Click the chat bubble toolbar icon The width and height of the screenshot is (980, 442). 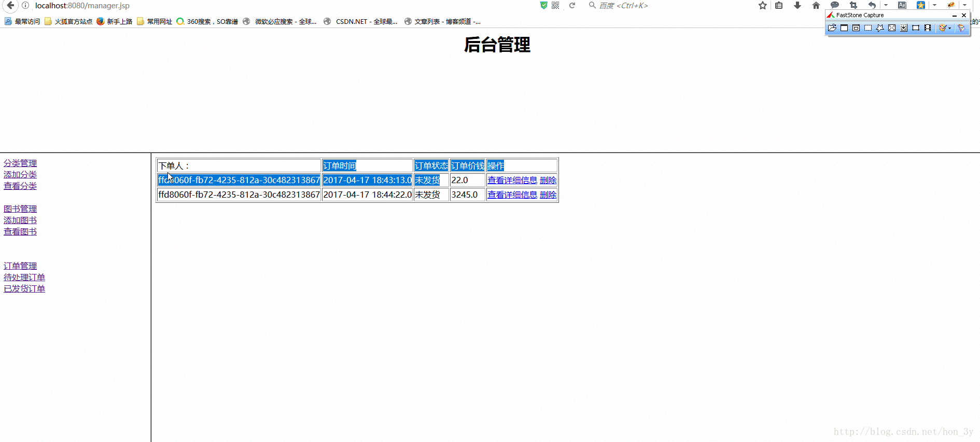point(835,5)
